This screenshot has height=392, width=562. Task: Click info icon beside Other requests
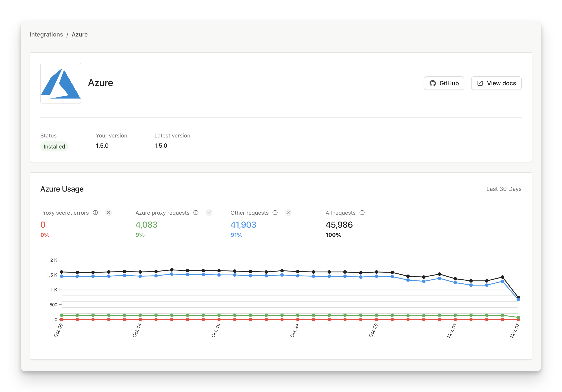(x=275, y=213)
